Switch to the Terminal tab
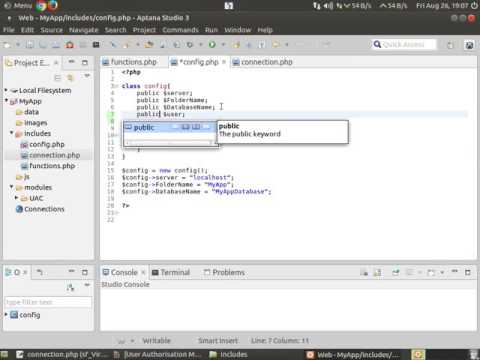This screenshot has height=360, width=480. [171, 272]
